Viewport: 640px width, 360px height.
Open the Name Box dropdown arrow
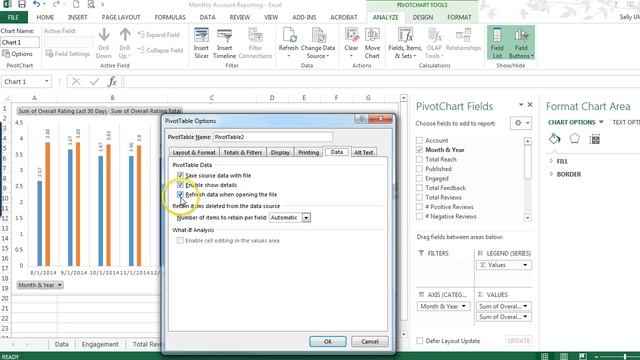point(47,82)
